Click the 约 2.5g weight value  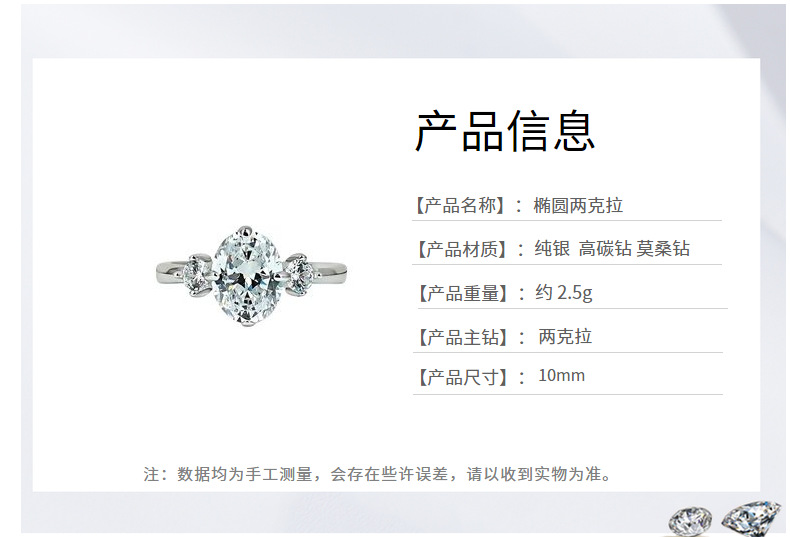point(564,293)
